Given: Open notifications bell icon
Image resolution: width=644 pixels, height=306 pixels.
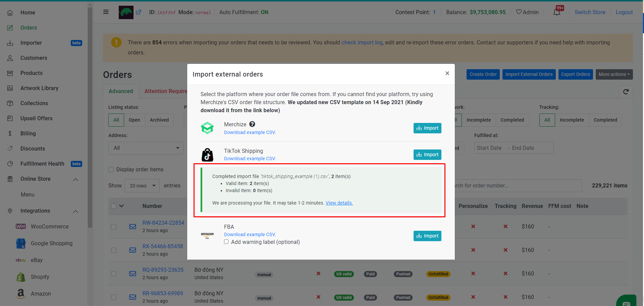Looking at the screenshot, I should click(557, 12).
